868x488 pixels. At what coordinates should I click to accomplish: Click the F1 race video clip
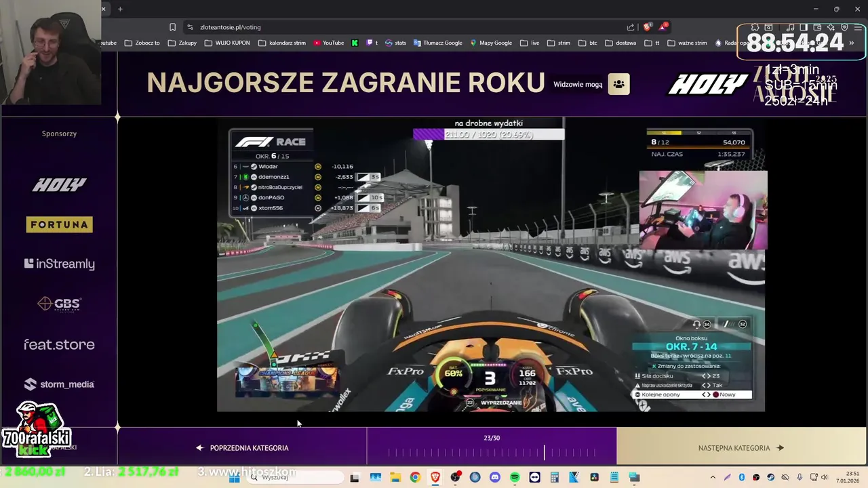[491, 264]
